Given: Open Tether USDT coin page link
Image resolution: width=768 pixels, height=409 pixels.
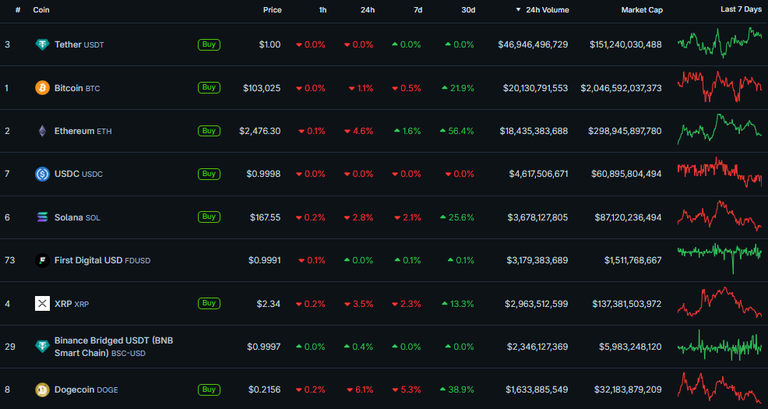Looking at the screenshot, I should tap(79, 45).
